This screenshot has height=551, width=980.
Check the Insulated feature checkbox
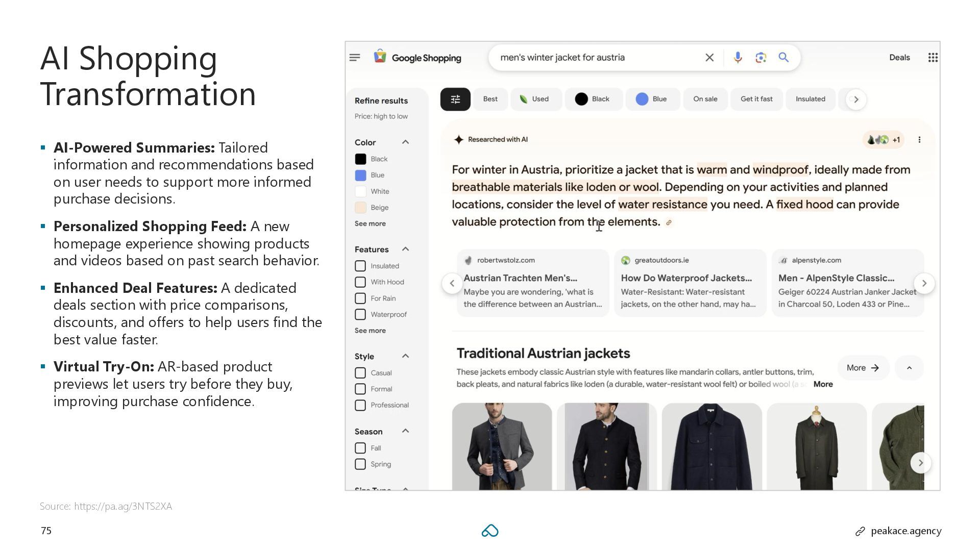pyautogui.click(x=360, y=266)
